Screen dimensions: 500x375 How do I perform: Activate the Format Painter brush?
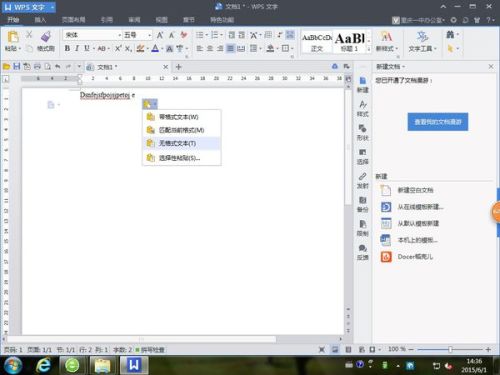[46, 36]
